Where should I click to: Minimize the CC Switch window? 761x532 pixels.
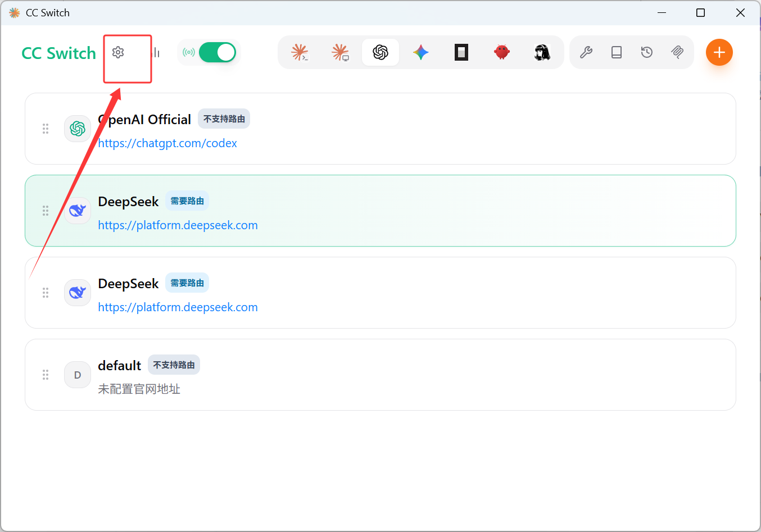pyautogui.click(x=662, y=12)
